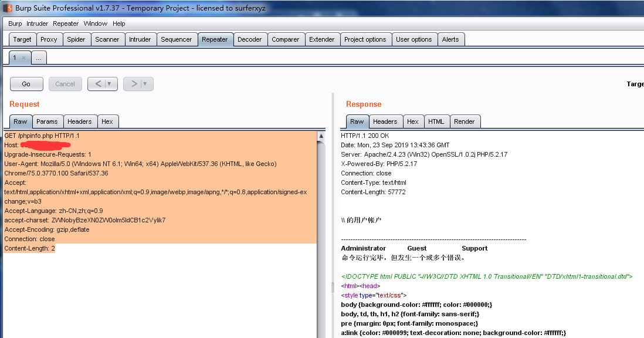Screen dimensions: 644x338
Task: Click the back arrow request history button
Action: point(97,83)
